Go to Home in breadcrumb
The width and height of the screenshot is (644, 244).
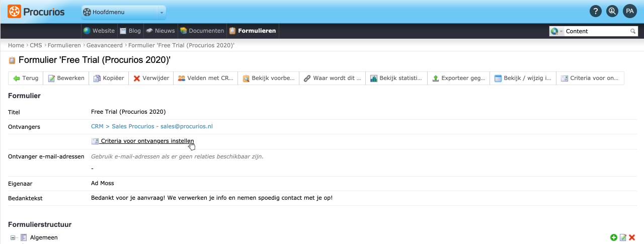coord(16,45)
